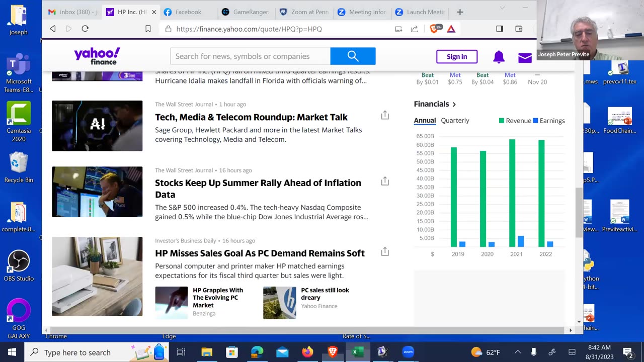Open notification center taskbar icon
Viewport: 644px width, 362px height.
pos(628,352)
